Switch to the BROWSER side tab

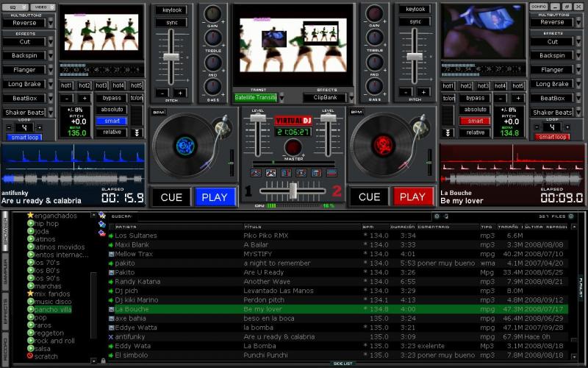pos(5,232)
